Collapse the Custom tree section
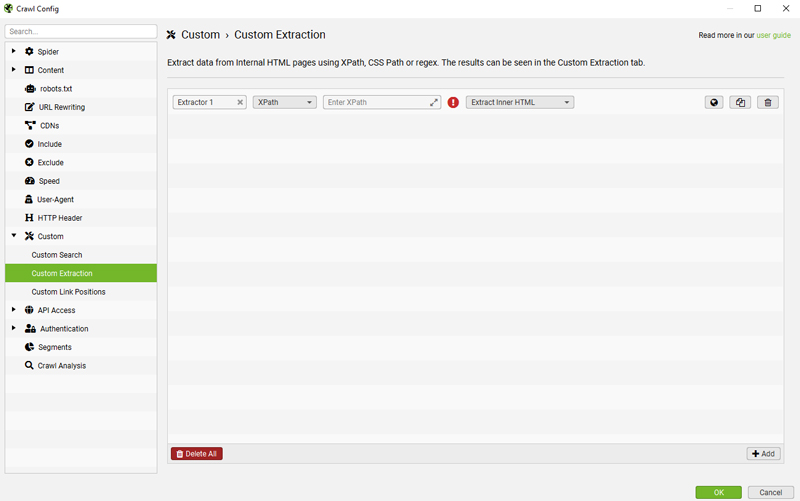The height and width of the screenshot is (501, 800). pos(14,236)
